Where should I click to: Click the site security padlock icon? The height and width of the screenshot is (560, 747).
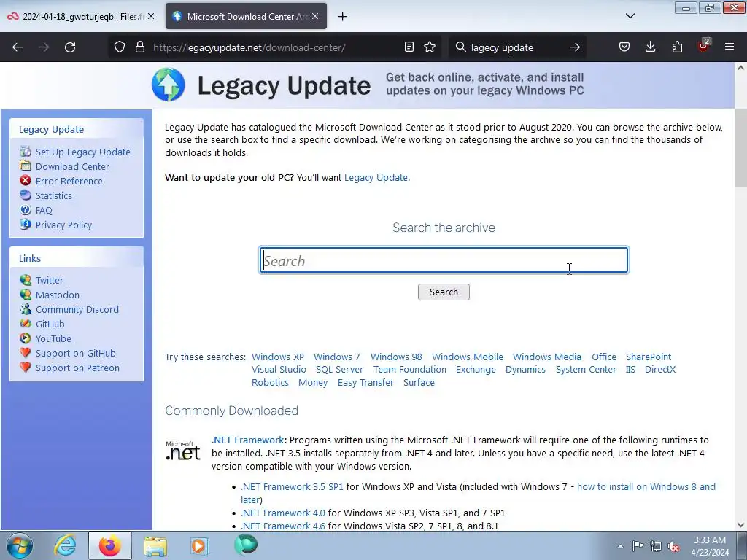pyautogui.click(x=139, y=47)
